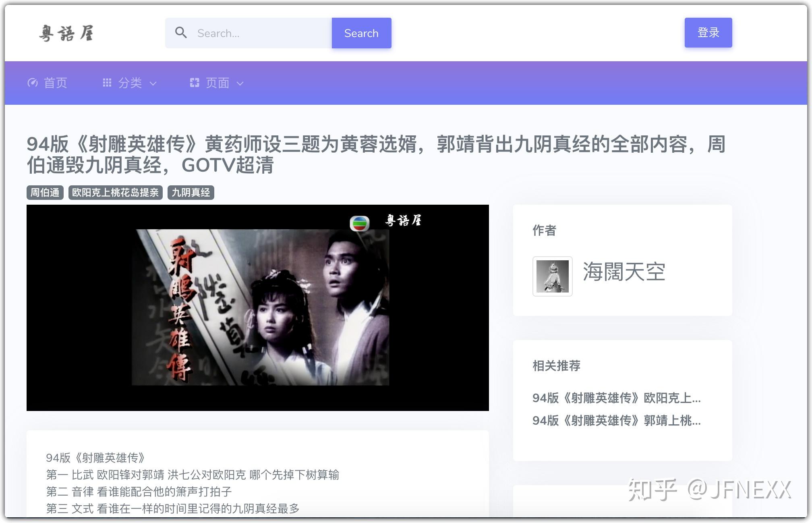Go to 首页 in navigation bar

point(55,83)
